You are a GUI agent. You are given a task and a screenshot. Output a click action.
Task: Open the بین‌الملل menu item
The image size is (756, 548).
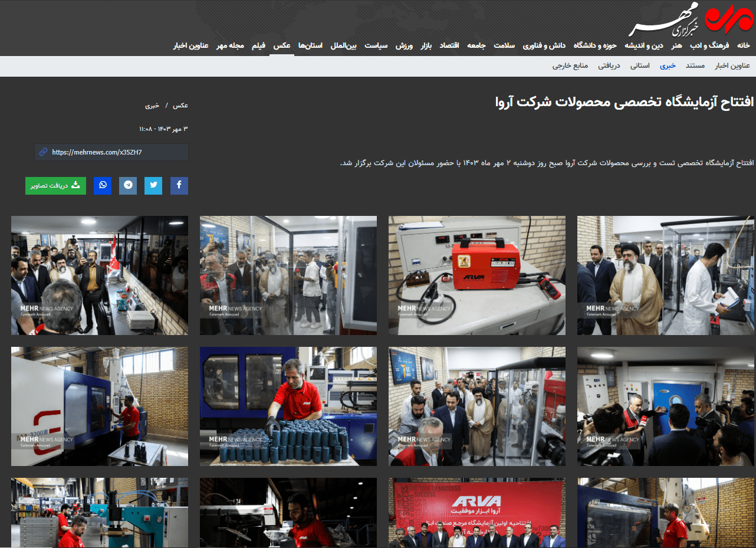[x=343, y=45]
